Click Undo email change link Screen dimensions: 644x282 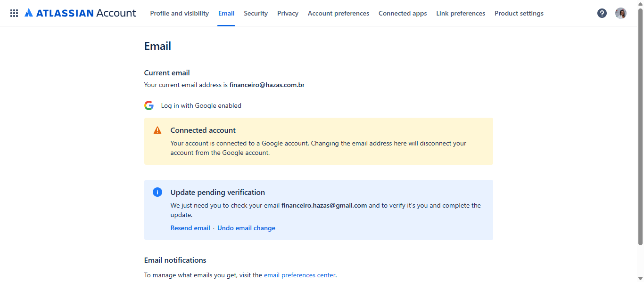point(247,228)
